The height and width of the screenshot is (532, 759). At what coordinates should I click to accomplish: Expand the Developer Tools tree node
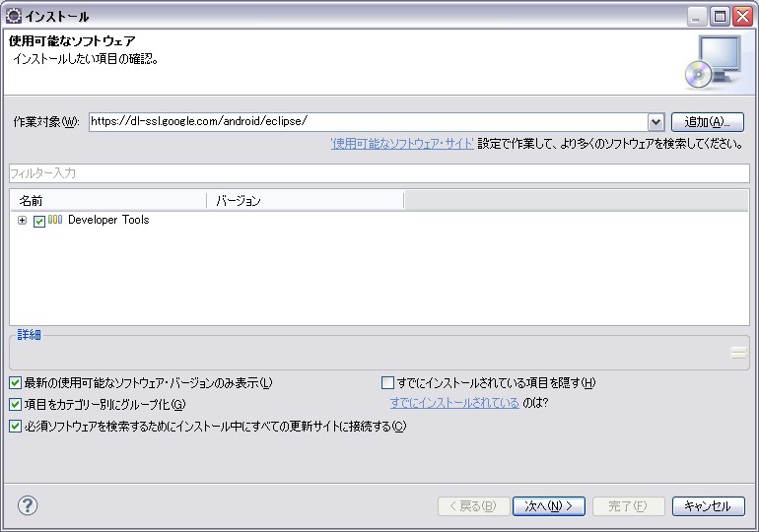point(22,221)
